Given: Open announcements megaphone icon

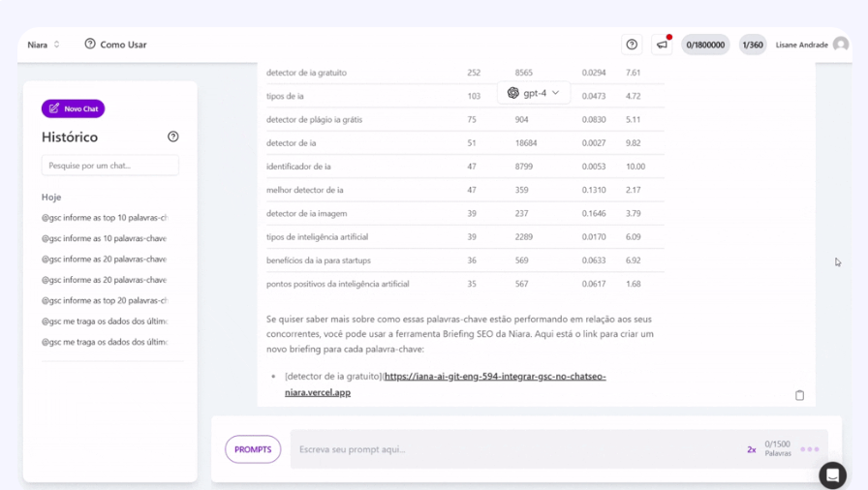Looking at the screenshot, I should (663, 45).
